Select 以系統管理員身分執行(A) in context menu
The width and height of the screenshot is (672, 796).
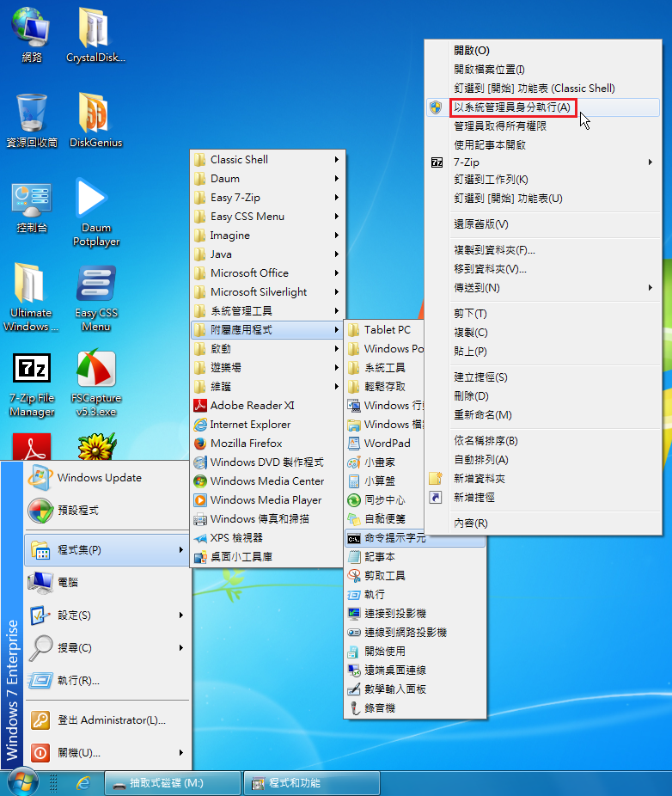pos(543,107)
